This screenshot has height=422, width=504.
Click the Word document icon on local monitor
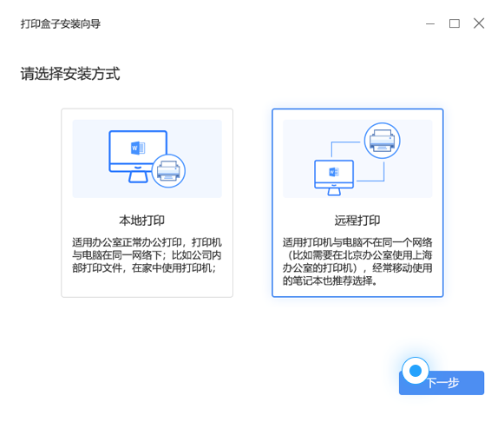coord(138,148)
